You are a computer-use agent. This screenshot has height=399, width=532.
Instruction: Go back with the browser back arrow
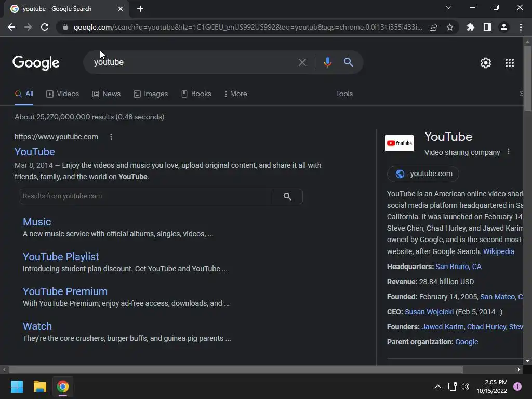coord(11,27)
